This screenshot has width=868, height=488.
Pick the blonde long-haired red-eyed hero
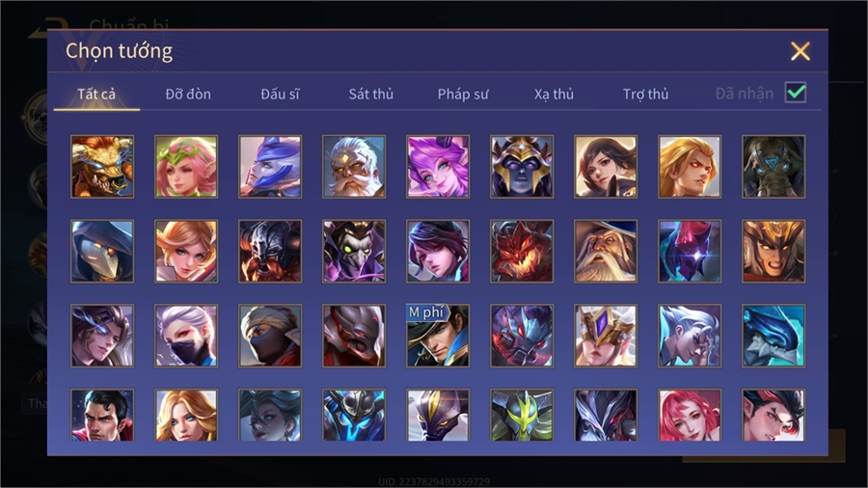point(690,167)
